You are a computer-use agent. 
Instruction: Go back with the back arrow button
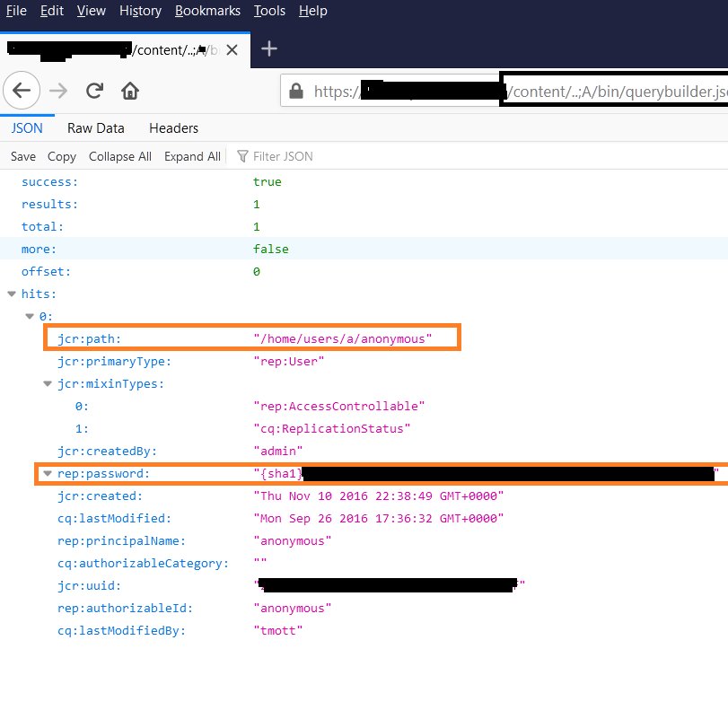click(22, 91)
